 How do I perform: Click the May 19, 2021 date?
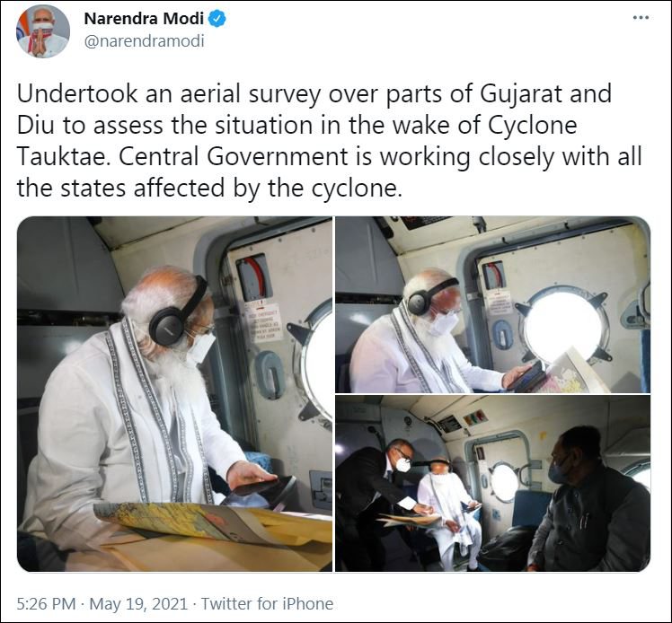pyautogui.click(x=138, y=604)
